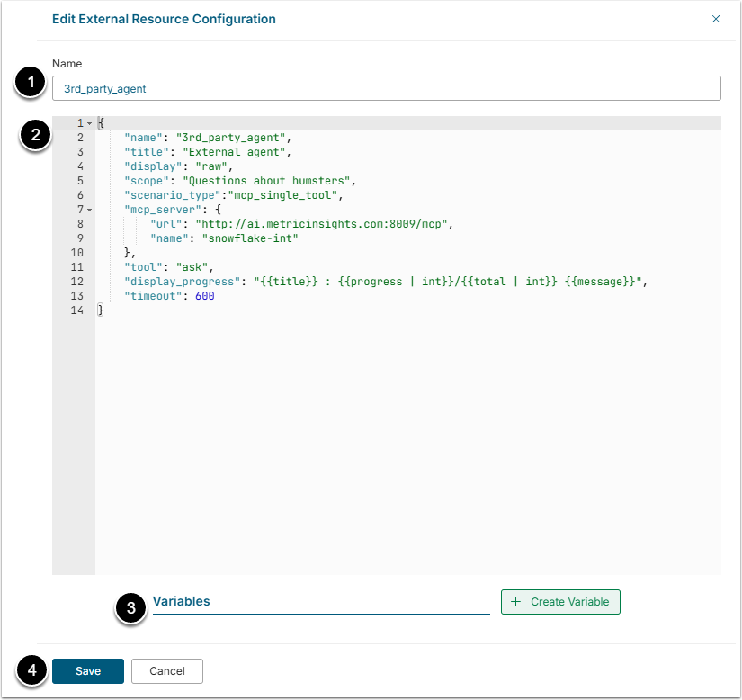Click callout marker number 2

coord(35,136)
